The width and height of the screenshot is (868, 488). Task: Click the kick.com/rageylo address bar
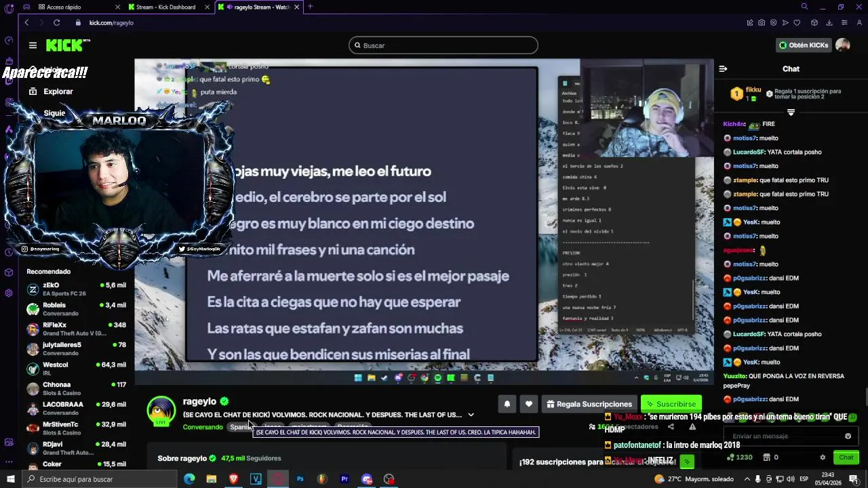[112, 22]
